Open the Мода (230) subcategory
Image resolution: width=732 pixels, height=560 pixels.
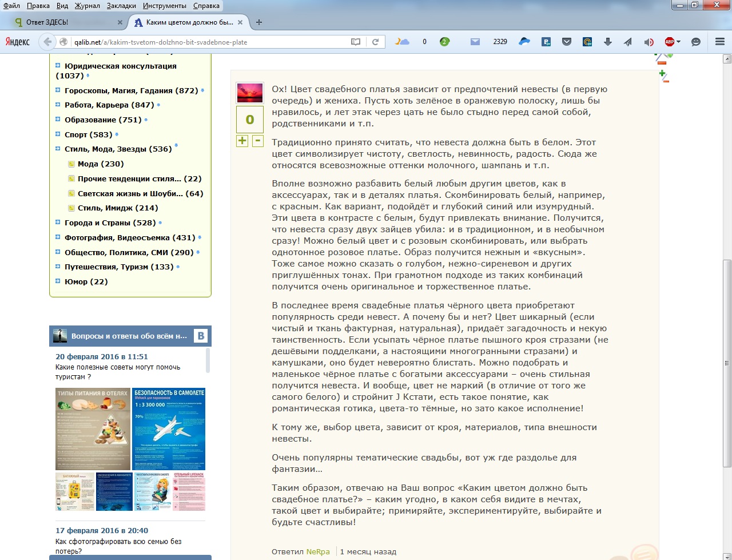101,164
